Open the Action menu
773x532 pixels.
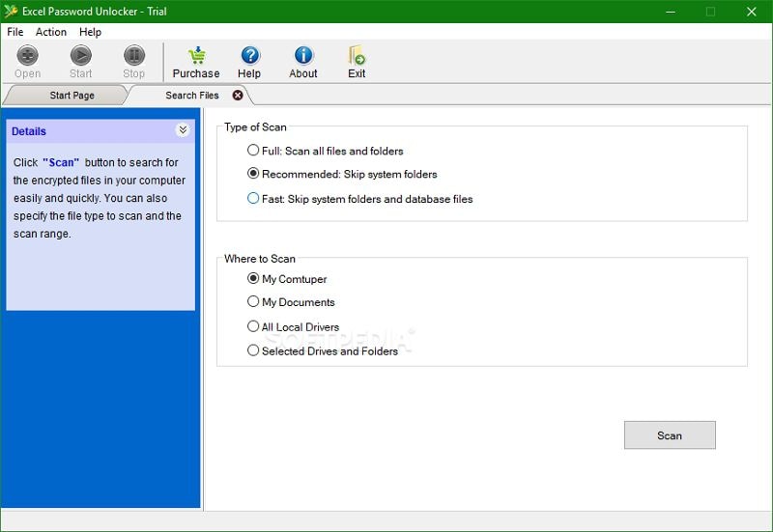[x=51, y=32]
